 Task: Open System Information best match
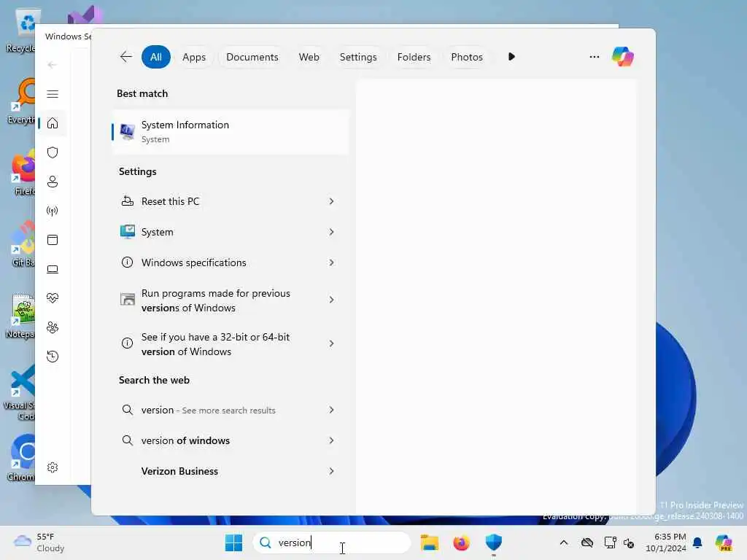tap(231, 132)
